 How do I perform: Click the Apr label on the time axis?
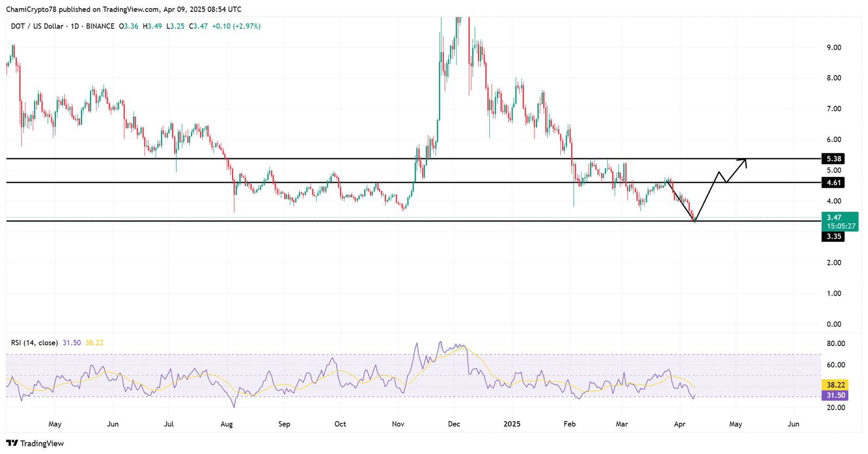coord(679,424)
